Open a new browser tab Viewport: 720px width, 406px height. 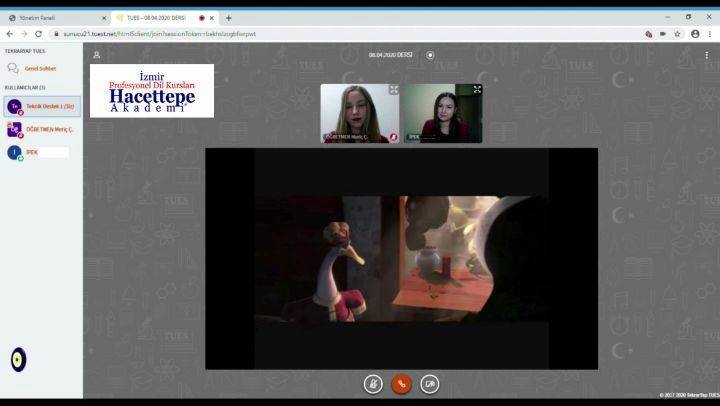[x=228, y=18]
